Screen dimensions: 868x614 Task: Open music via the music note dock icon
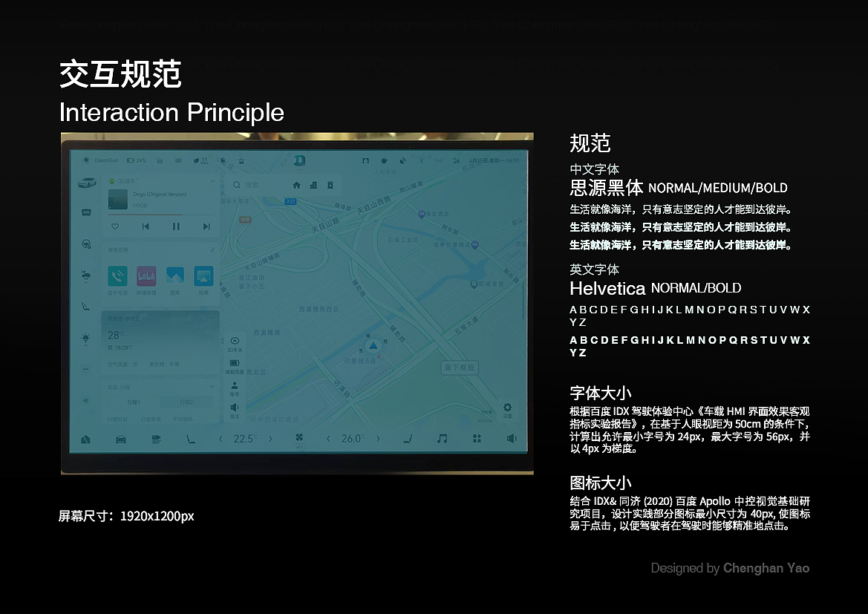(x=443, y=438)
